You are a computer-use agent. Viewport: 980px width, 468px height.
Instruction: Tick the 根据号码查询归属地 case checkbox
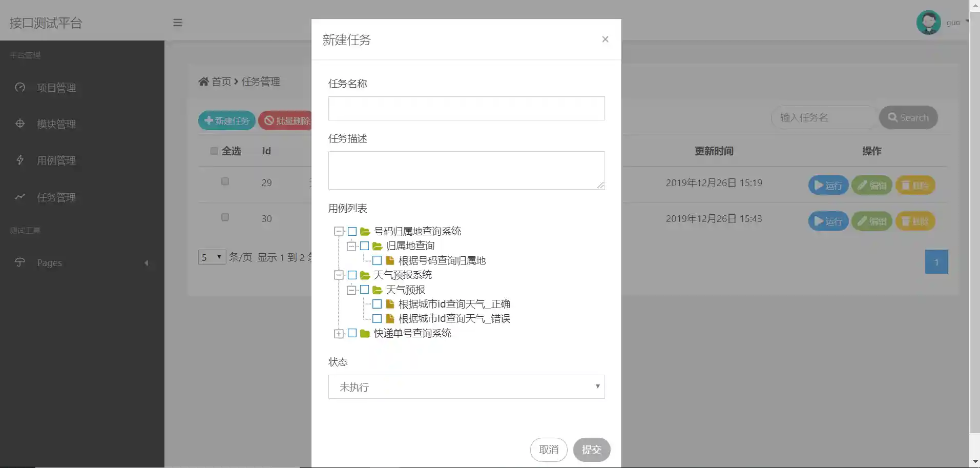click(x=377, y=260)
